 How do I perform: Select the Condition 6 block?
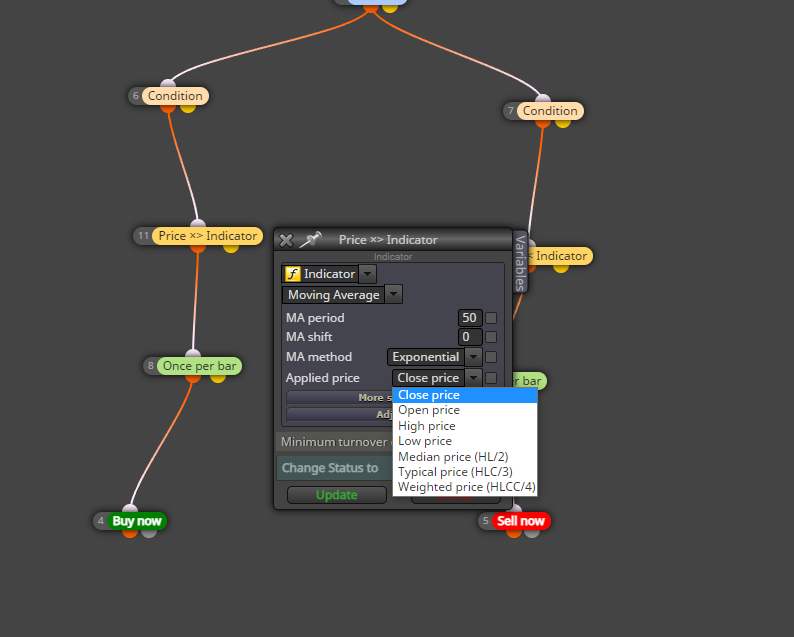coord(175,96)
